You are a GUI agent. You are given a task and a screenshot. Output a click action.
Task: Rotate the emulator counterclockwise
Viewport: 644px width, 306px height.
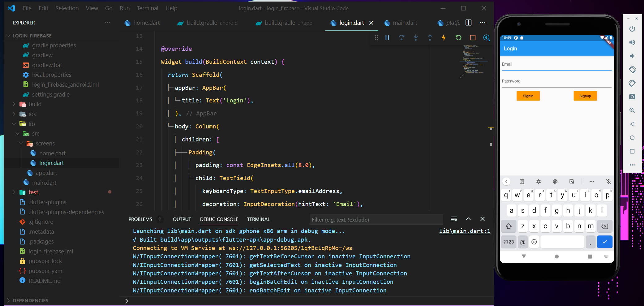tap(632, 70)
